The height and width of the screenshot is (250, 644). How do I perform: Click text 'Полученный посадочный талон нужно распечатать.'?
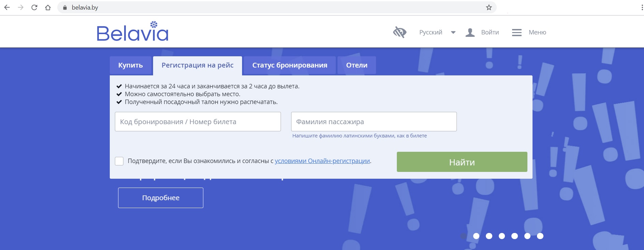tap(201, 102)
